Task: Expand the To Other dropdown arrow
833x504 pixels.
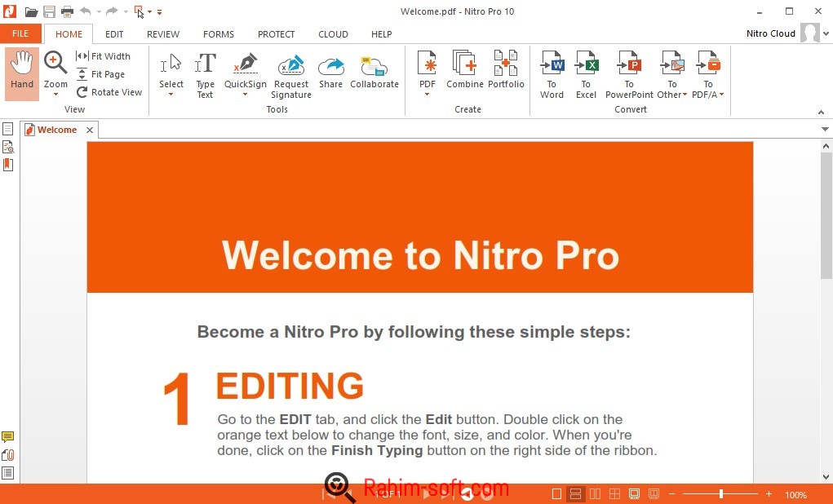Action: pyautogui.click(x=685, y=95)
